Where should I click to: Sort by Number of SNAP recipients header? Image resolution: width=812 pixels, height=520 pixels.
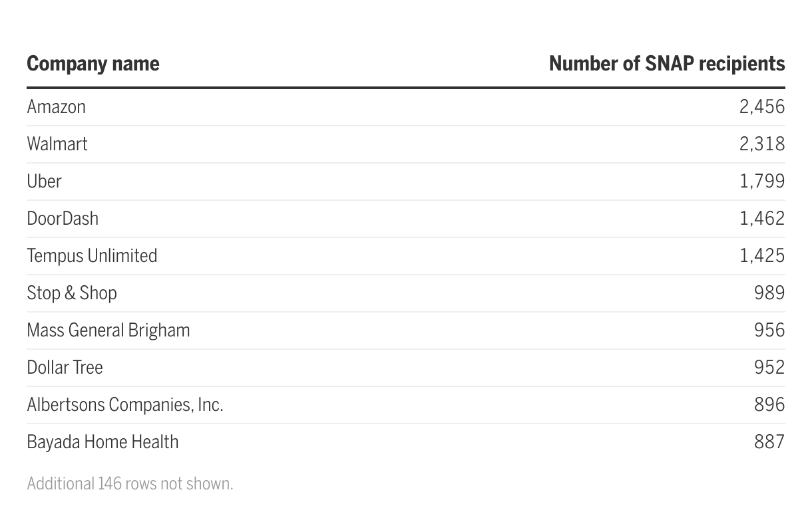click(666, 64)
